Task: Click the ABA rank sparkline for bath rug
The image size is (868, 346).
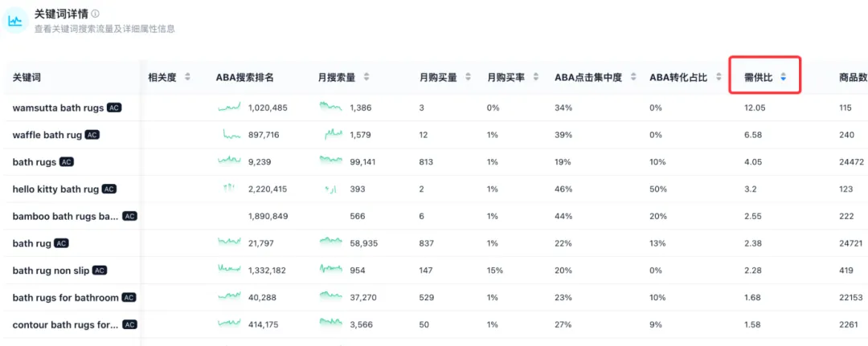Action: pos(229,242)
